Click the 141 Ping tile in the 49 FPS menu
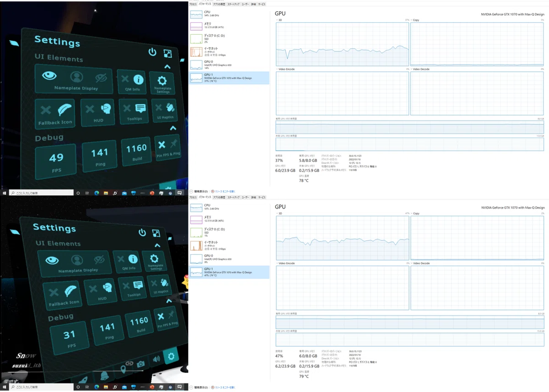The height and width of the screenshot is (392, 549). (99, 156)
